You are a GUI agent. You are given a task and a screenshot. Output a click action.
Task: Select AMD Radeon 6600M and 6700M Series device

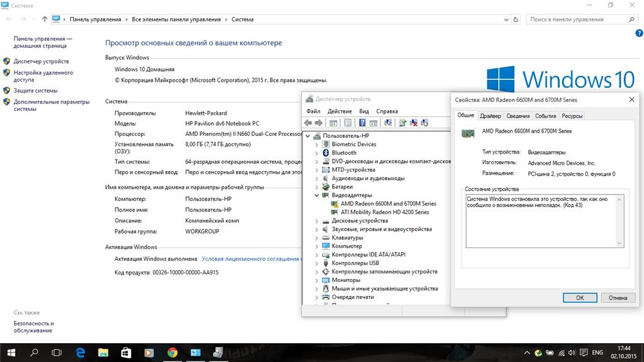point(388,203)
